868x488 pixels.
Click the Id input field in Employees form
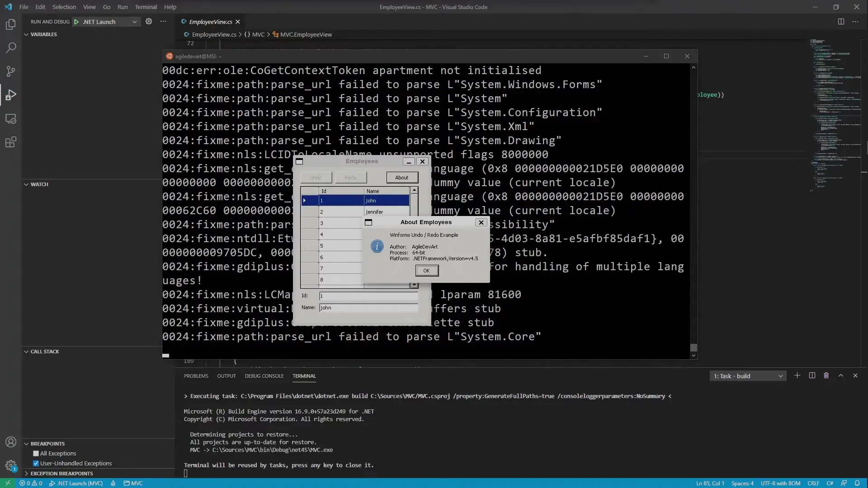click(x=368, y=296)
